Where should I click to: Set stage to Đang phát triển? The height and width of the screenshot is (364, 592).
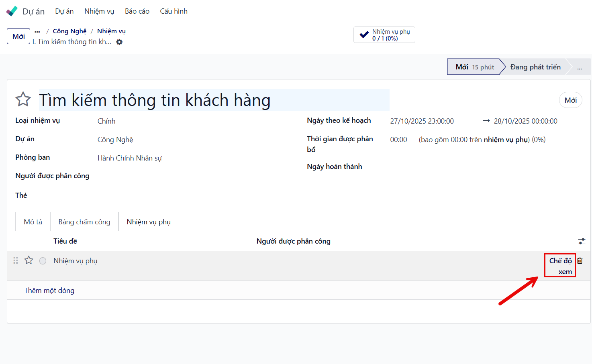(535, 67)
